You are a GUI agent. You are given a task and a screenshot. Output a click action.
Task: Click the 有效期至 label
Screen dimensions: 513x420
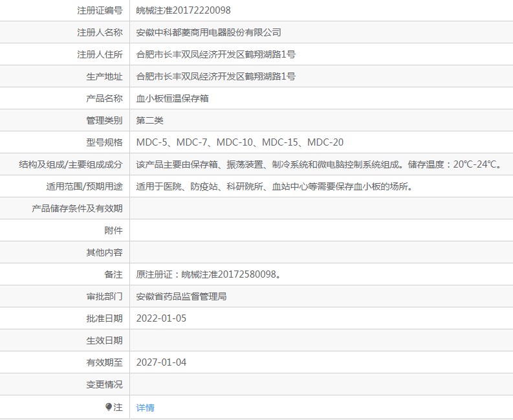104,362
